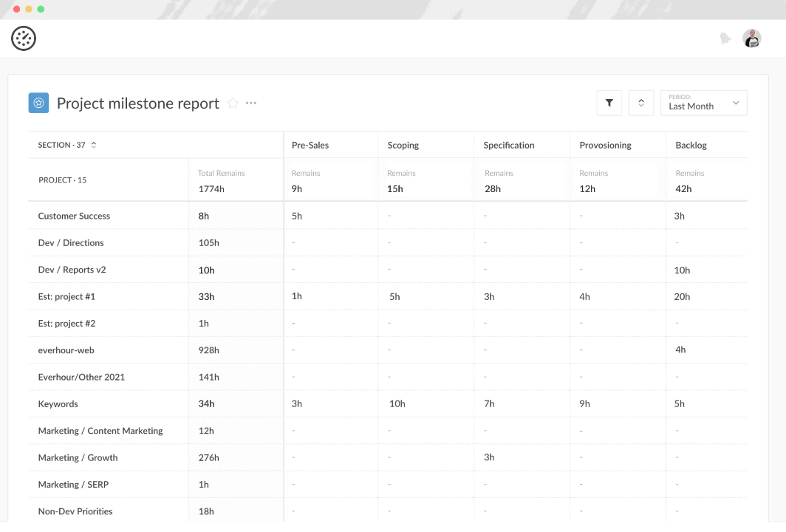This screenshot has width=786, height=532.
Task: Click the Provosioning column header
Action: 606,145
